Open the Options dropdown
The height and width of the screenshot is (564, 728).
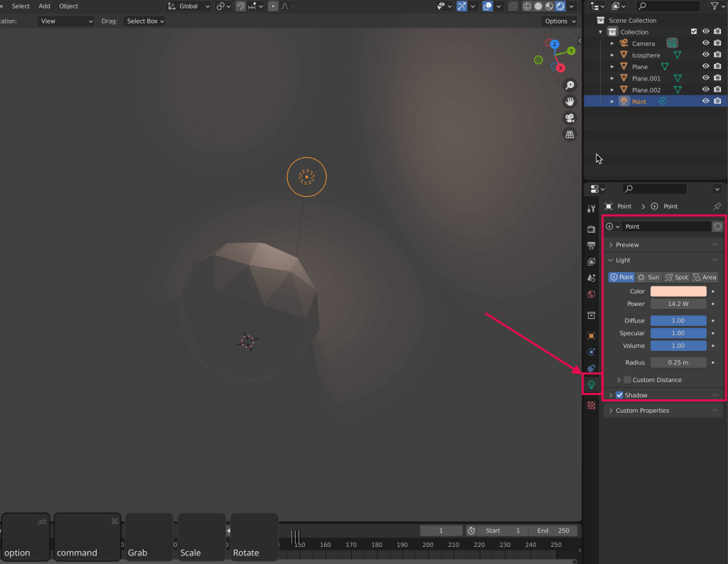pyautogui.click(x=560, y=21)
